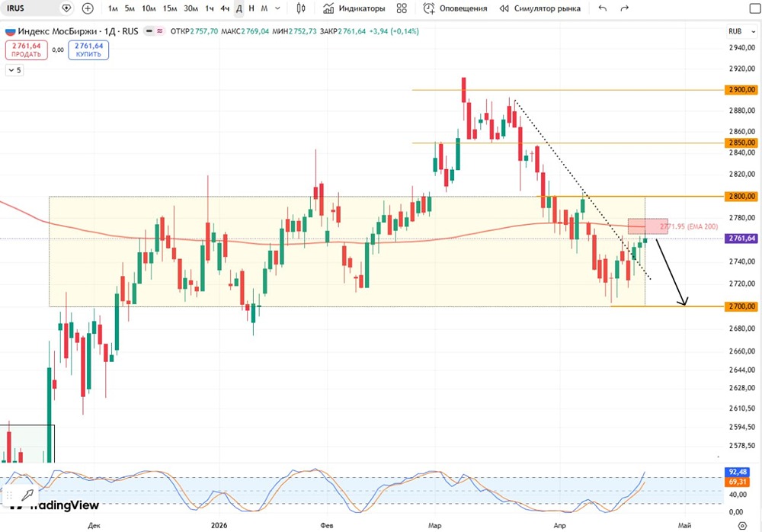
Task: Click the ПРОДАТЬ sell button
Action: pyautogui.click(x=26, y=50)
